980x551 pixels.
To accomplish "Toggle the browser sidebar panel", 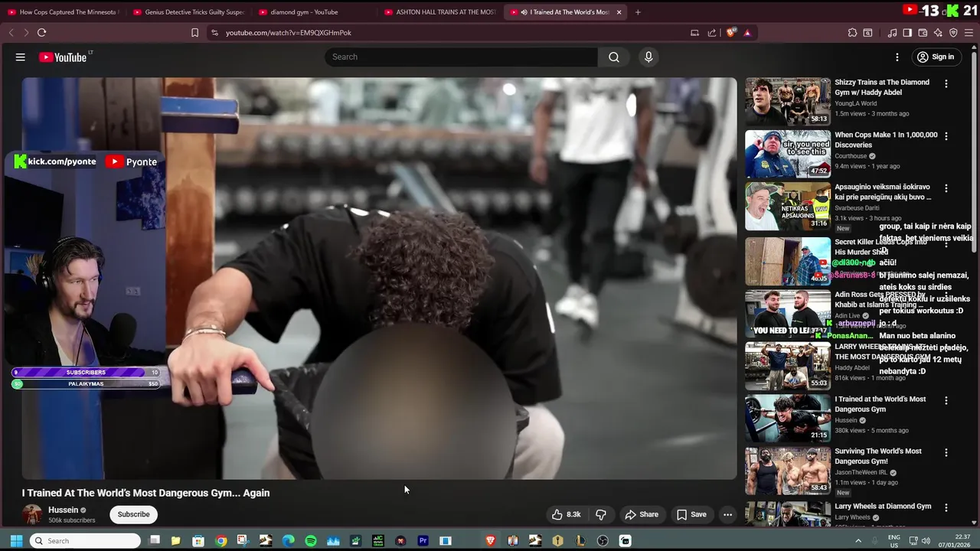I will (907, 33).
